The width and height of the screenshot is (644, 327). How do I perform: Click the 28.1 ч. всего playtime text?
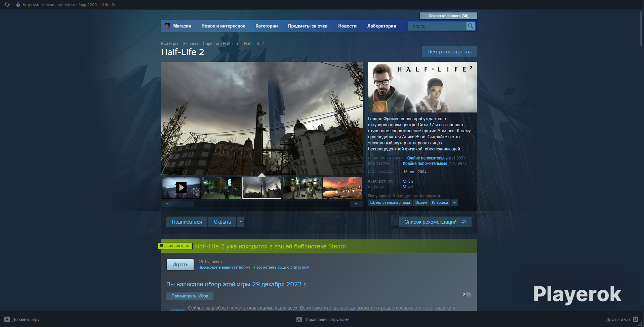coord(210,262)
